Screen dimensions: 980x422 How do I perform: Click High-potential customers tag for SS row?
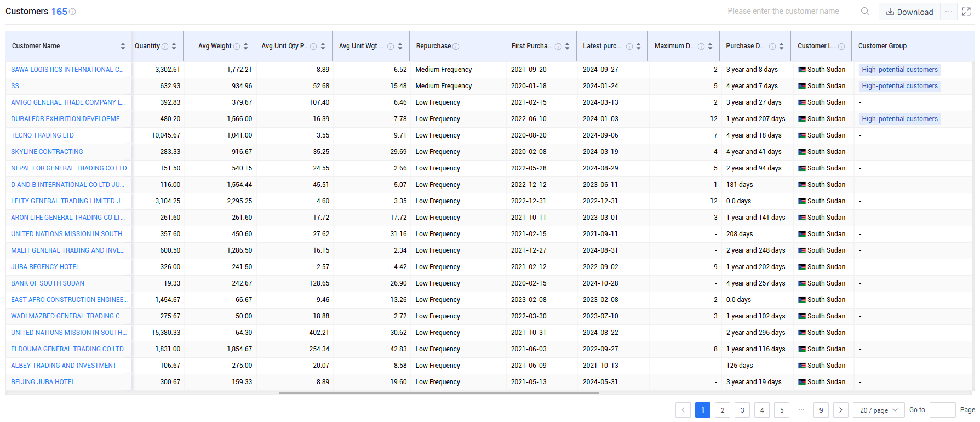pyautogui.click(x=899, y=86)
